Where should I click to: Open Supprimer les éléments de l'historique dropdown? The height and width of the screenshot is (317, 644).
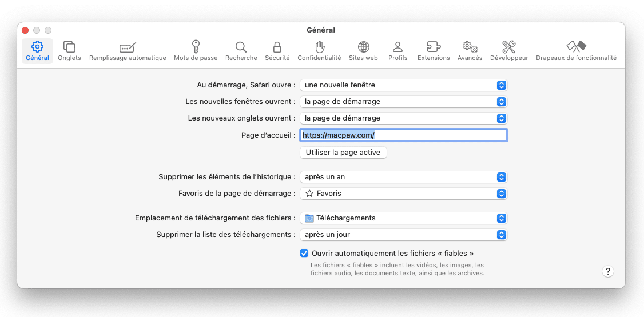click(x=404, y=177)
